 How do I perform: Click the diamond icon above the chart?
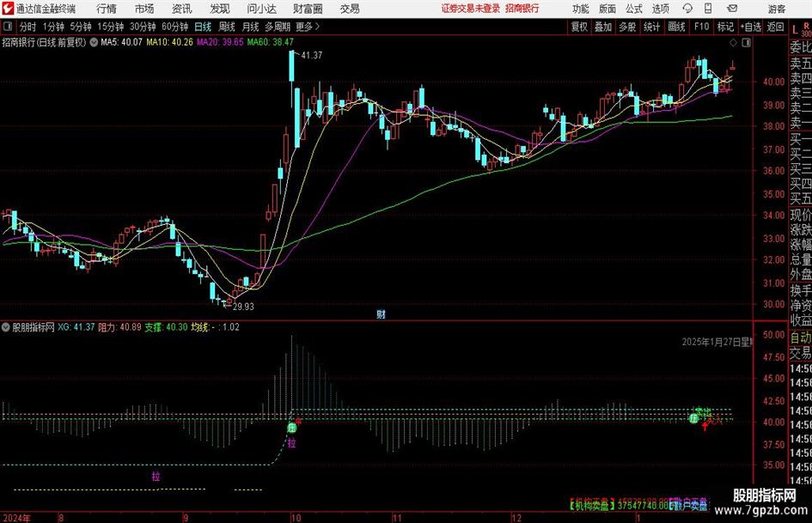[x=733, y=43]
